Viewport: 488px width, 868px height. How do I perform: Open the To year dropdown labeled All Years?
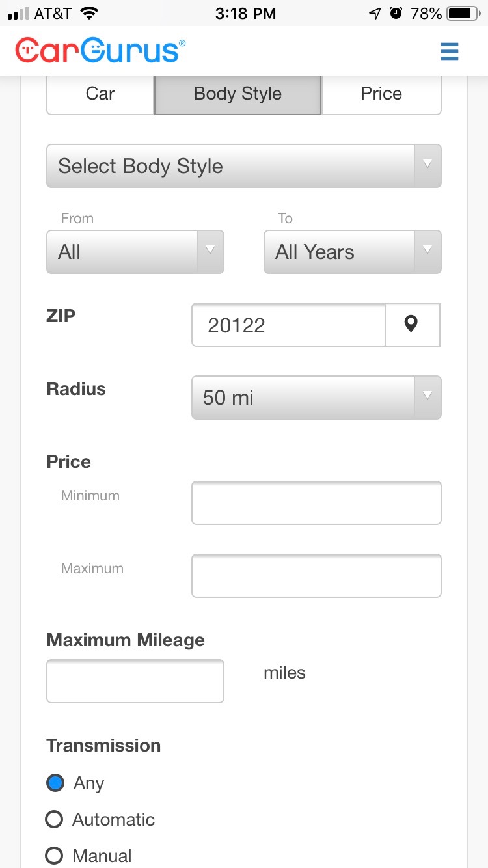click(351, 252)
